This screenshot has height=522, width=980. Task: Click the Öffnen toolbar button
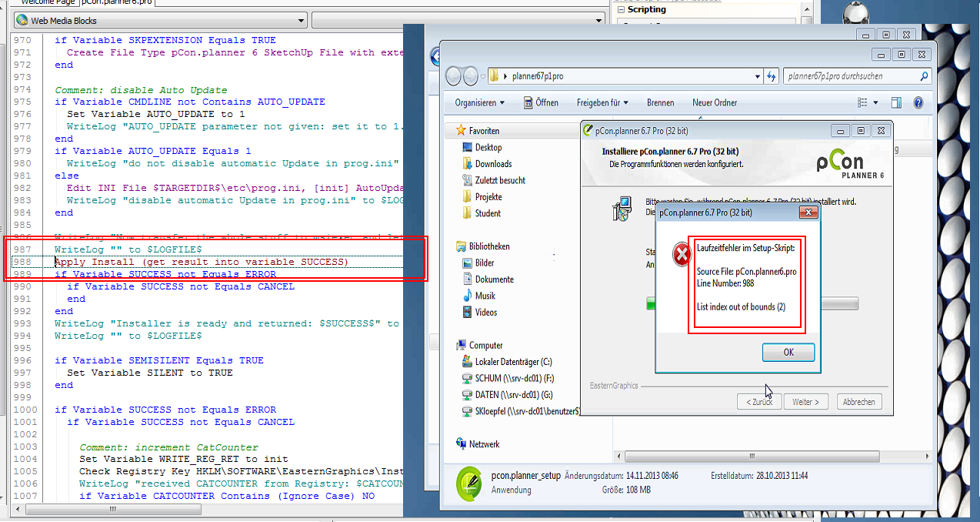542,102
